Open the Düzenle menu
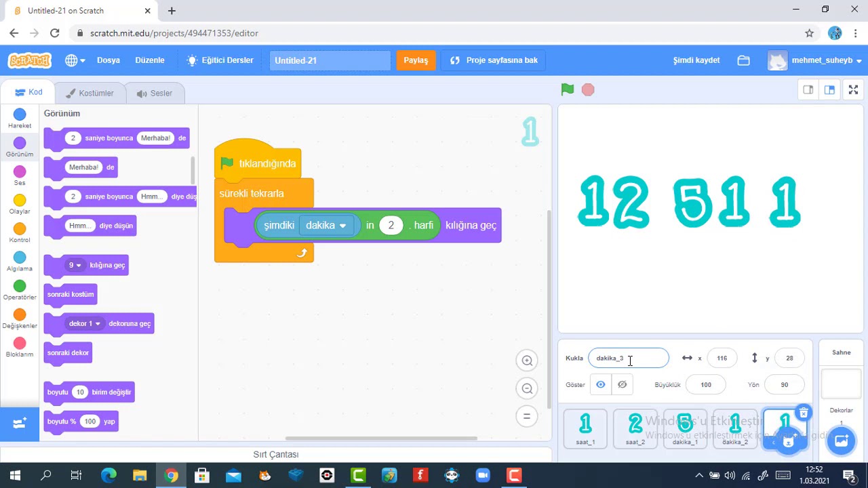868x488 pixels. 150,60
